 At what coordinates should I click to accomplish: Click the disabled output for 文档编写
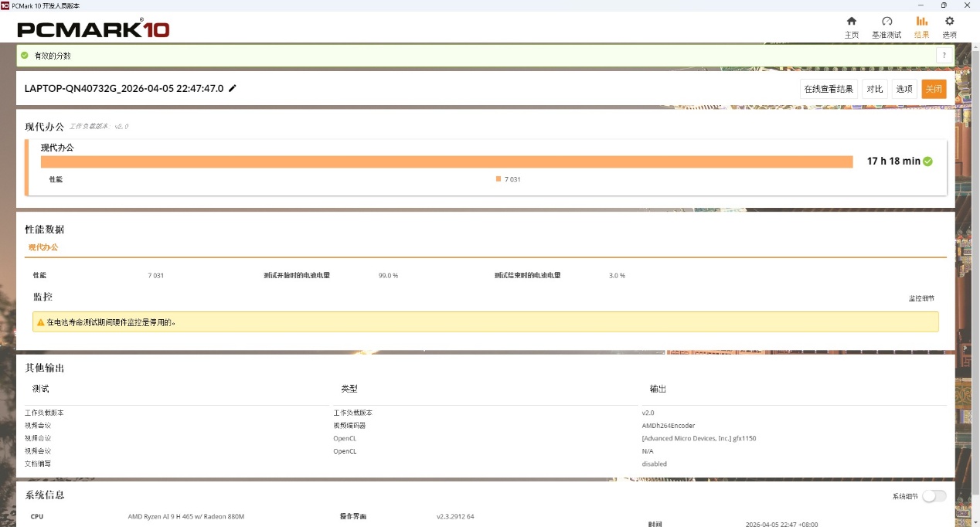(x=654, y=464)
